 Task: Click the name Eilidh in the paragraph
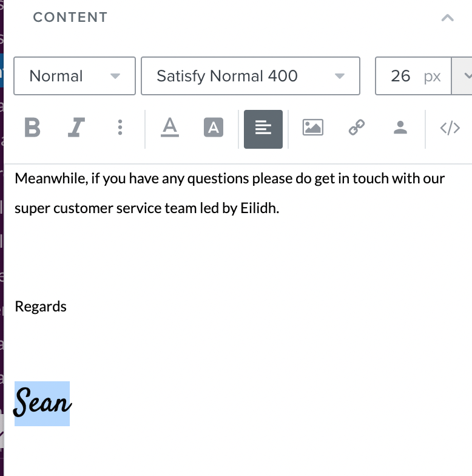260,208
